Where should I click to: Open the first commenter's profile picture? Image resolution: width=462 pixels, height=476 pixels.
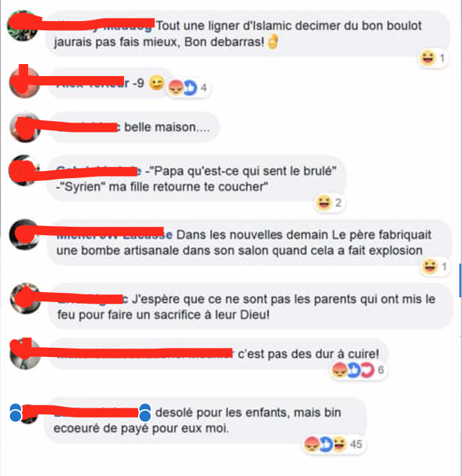point(23,25)
